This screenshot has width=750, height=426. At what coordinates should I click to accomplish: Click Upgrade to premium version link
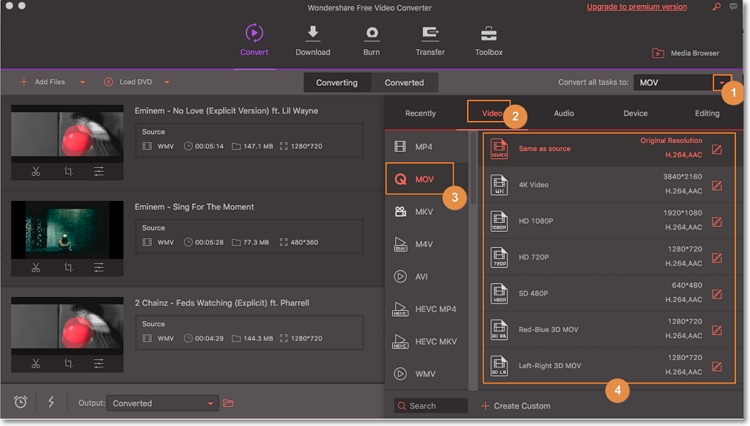(637, 7)
